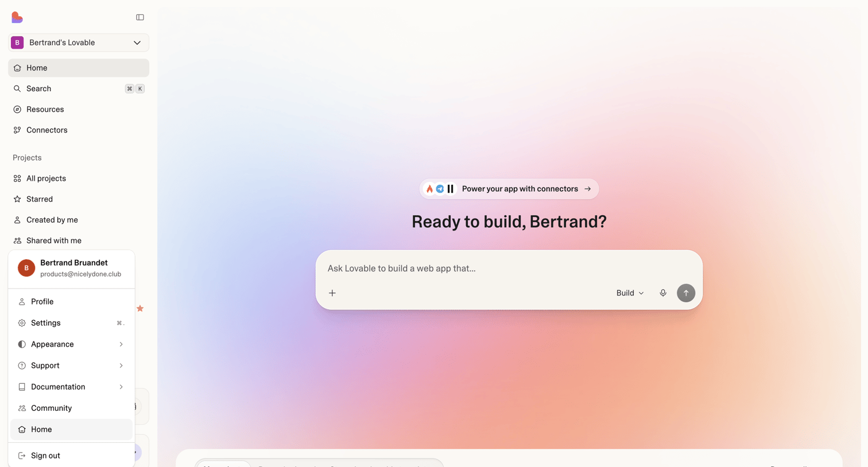Image resolution: width=868 pixels, height=467 pixels.
Task: Show Starred projects
Action: click(79, 199)
